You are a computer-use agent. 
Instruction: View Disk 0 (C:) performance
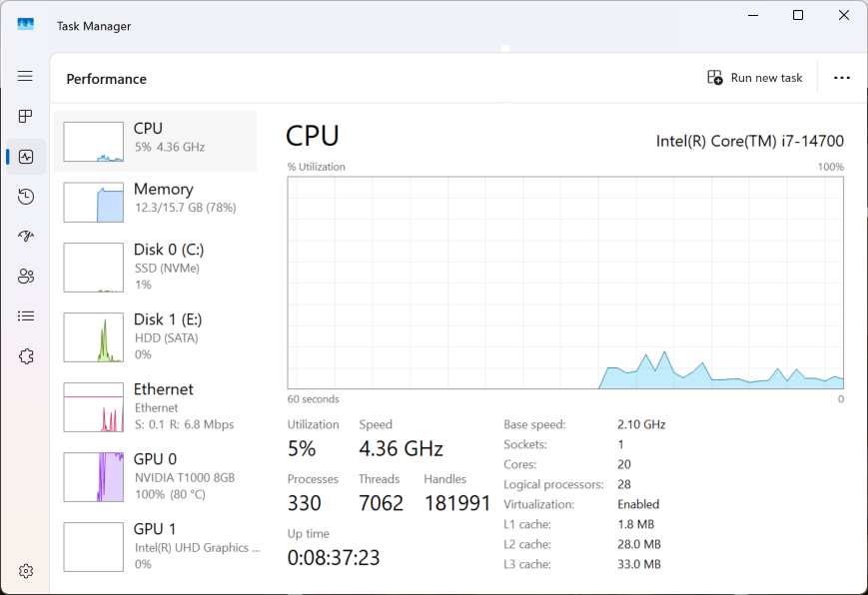coord(155,267)
